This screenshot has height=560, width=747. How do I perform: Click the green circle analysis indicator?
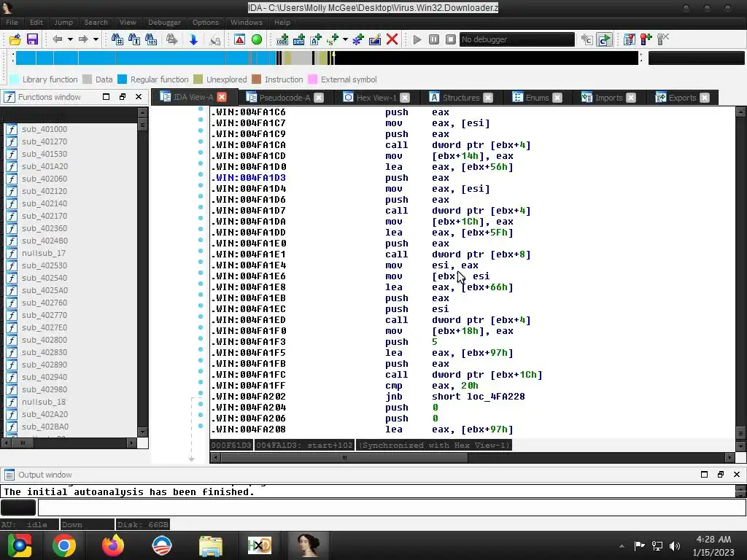click(x=257, y=39)
